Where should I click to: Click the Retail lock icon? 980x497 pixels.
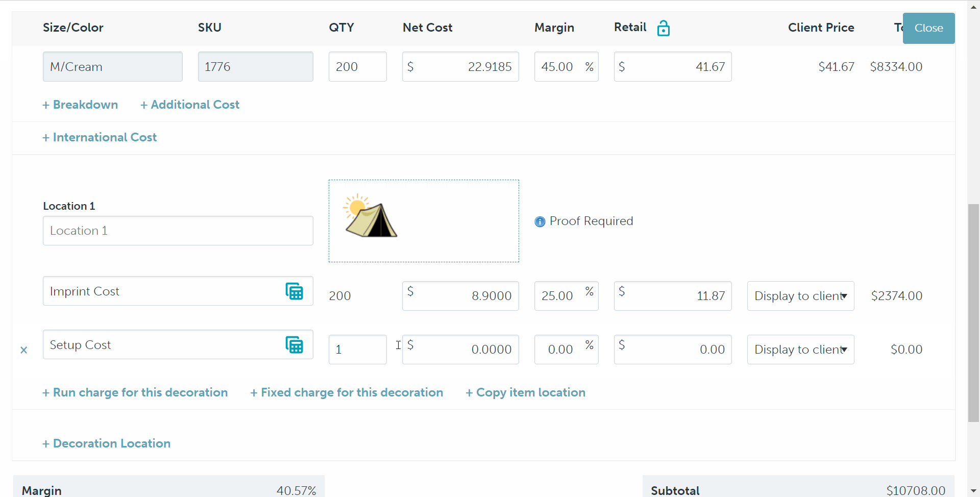pos(663,28)
